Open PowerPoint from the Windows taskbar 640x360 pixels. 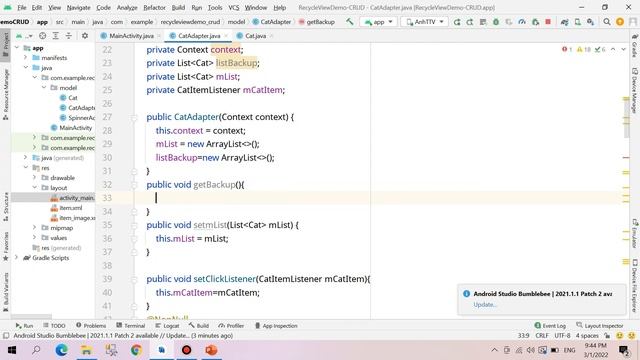[x=211, y=350]
